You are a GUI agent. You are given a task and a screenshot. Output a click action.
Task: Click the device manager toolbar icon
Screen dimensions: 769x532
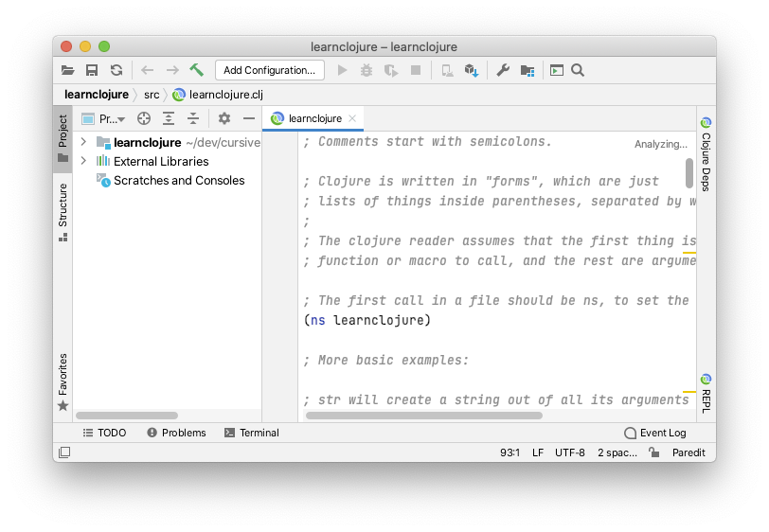[x=447, y=71]
